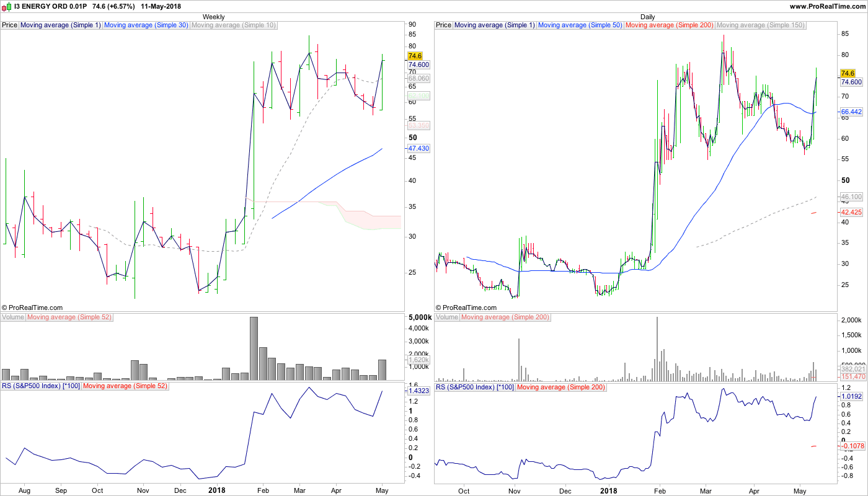Click the yellow 74.6 price tag on Weekly axis
The image size is (868, 496).
pos(415,56)
